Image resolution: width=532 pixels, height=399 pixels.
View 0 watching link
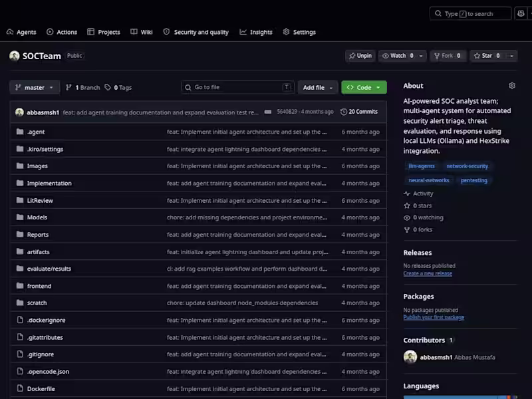click(x=424, y=217)
